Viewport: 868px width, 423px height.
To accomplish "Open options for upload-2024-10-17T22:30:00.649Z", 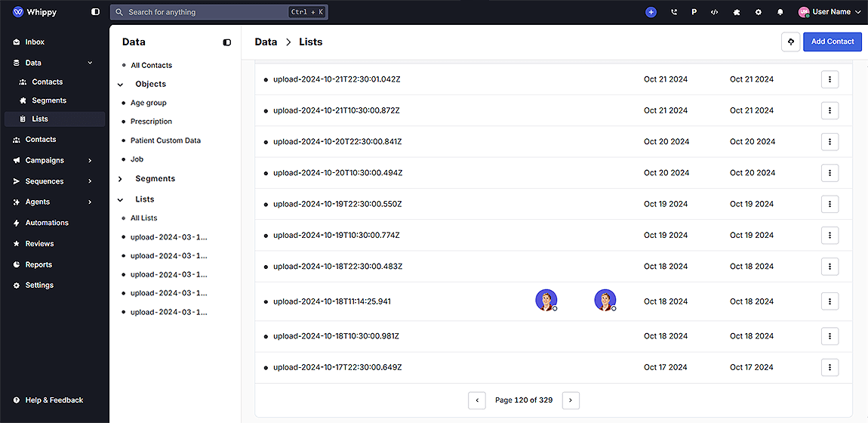I will (x=830, y=367).
